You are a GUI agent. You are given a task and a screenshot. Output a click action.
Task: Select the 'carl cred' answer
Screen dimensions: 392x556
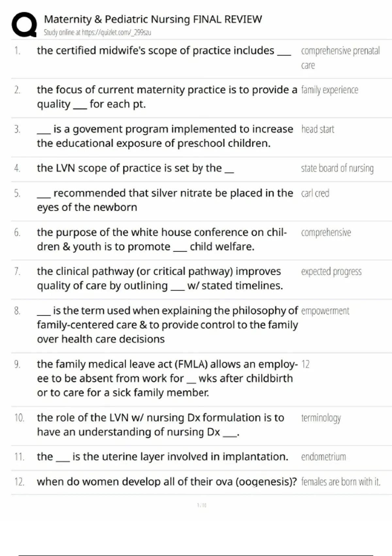point(315,193)
